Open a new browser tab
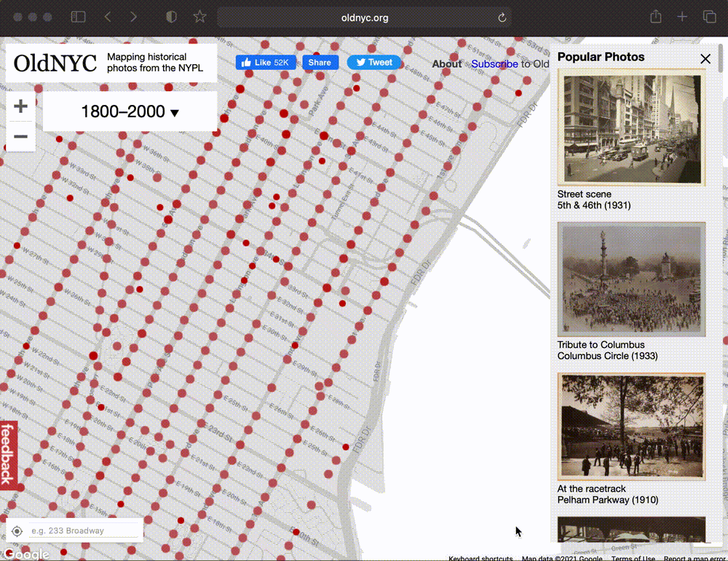Image resolution: width=728 pixels, height=561 pixels. point(682,17)
